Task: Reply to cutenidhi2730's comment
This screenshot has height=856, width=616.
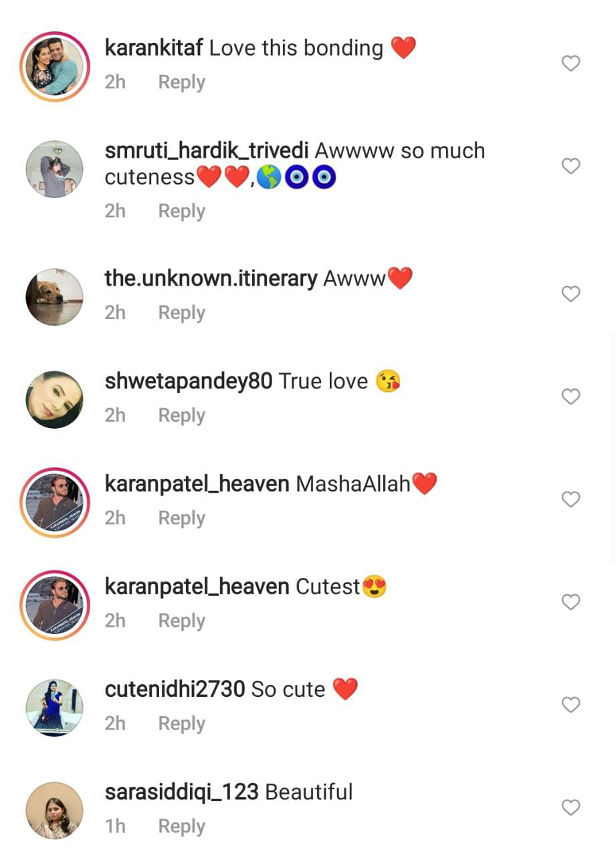Action: [181, 724]
